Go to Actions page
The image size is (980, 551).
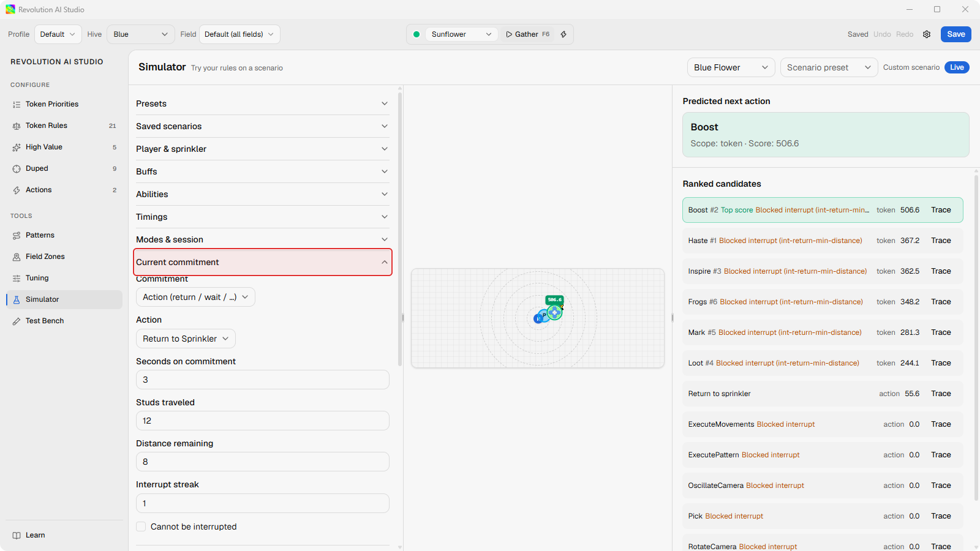pos(64,190)
